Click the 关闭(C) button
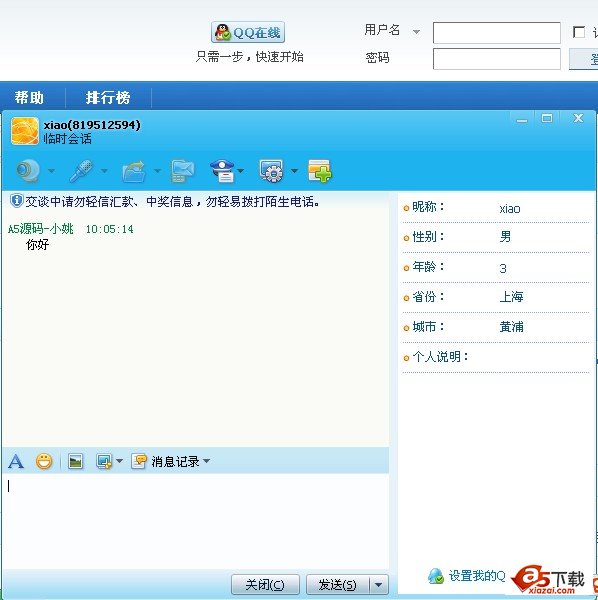The image size is (598, 600). point(265,584)
